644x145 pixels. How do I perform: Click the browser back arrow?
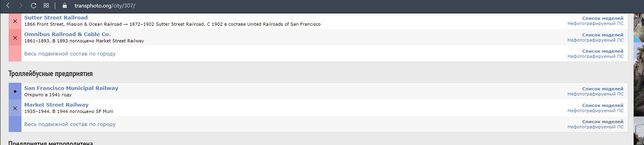8,6
